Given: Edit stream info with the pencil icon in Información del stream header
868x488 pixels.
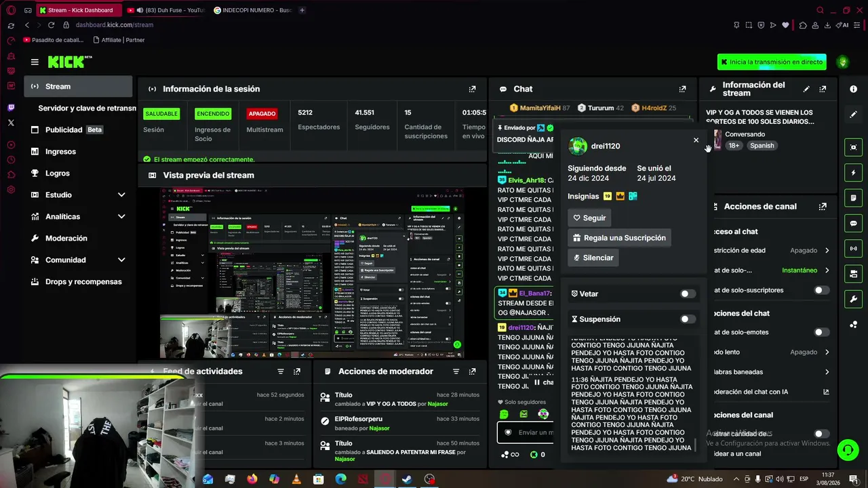Looking at the screenshot, I should coord(806,89).
